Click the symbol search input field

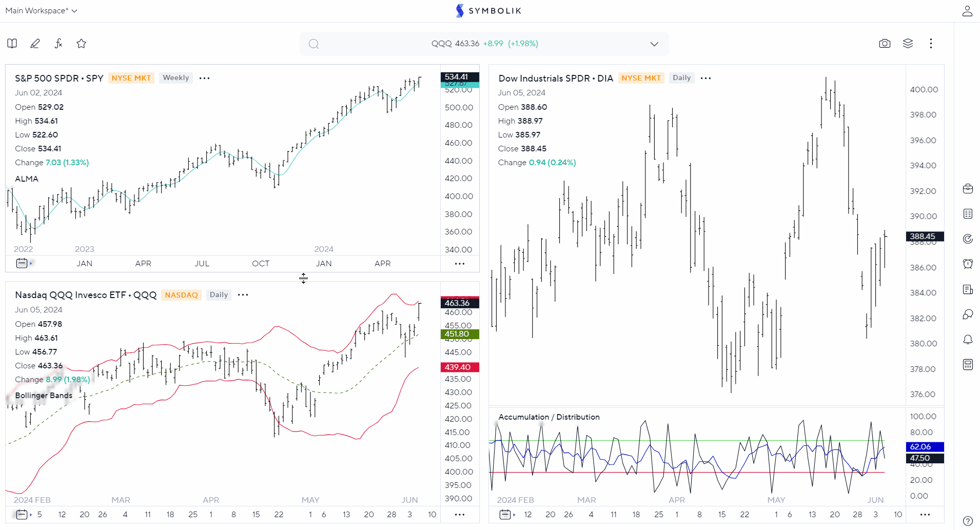[x=484, y=44]
